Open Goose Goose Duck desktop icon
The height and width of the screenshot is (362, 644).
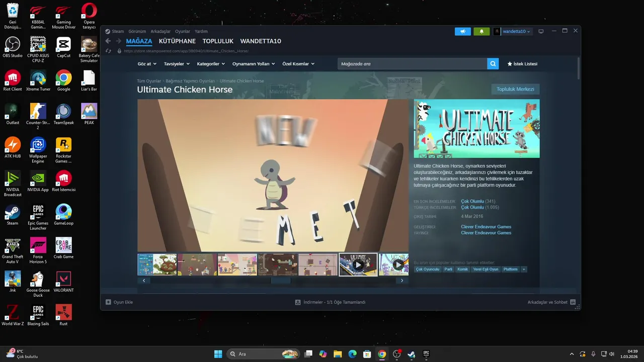(x=38, y=285)
